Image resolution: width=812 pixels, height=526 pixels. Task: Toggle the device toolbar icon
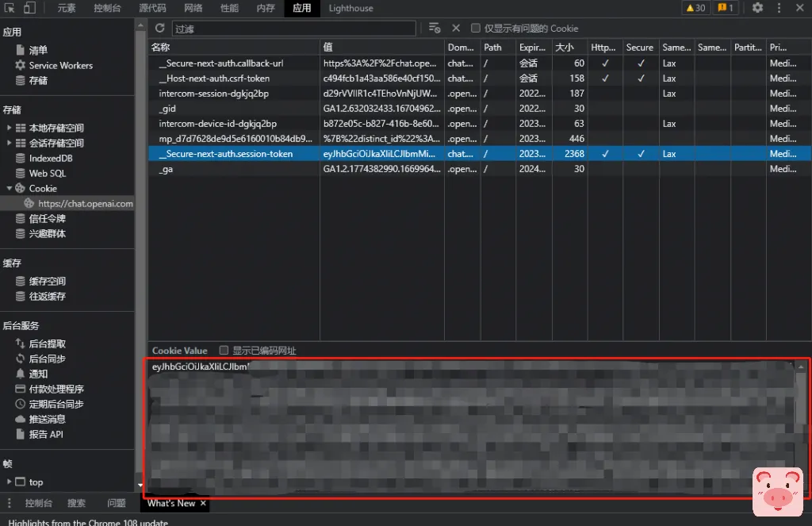pyautogui.click(x=29, y=8)
